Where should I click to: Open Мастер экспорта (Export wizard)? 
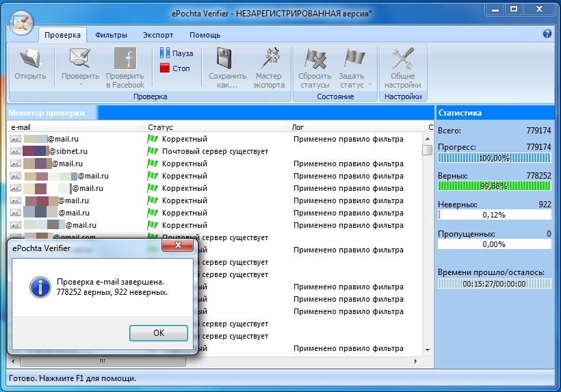[269, 60]
